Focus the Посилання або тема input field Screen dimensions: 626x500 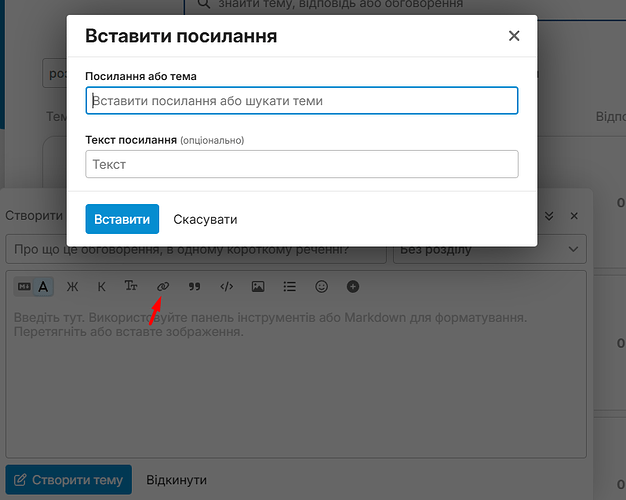pos(302,101)
